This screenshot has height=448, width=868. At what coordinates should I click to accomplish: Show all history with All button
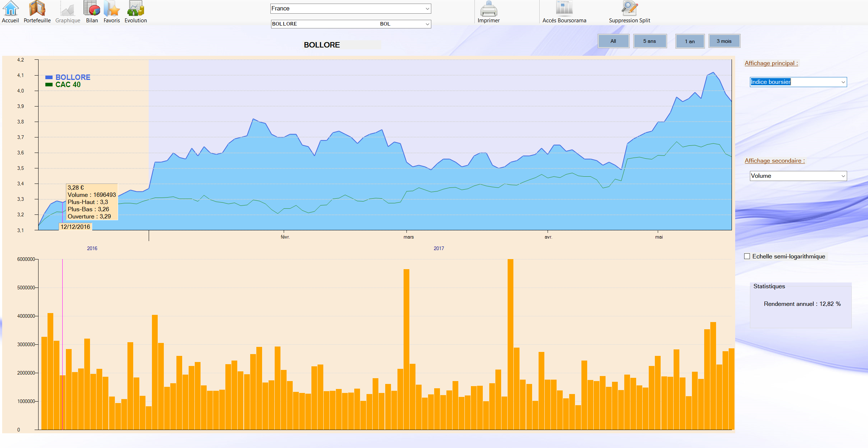coord(613,41)
